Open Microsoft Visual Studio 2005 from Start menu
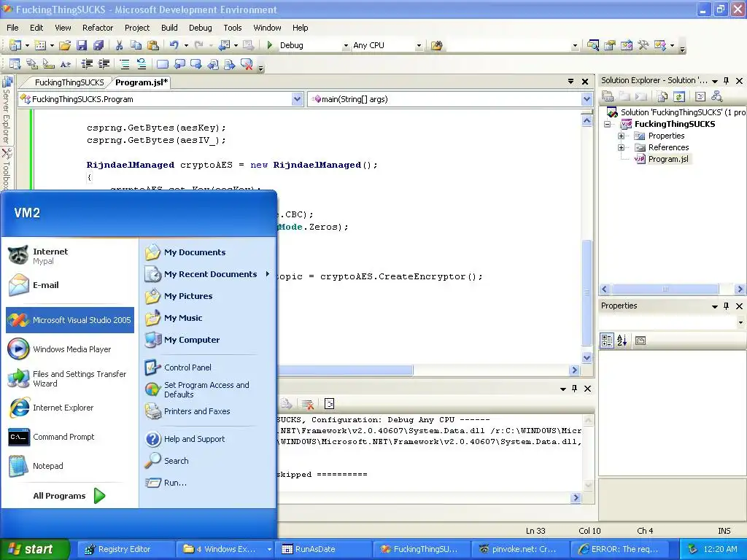 [70, 320]
